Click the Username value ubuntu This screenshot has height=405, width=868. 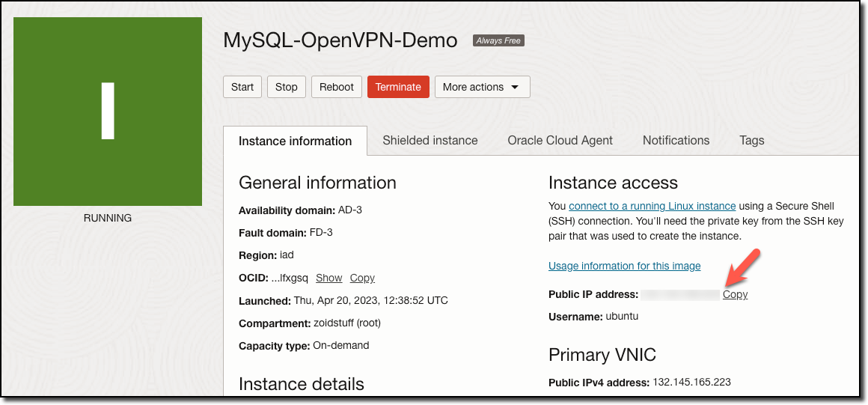pos(623,317)
